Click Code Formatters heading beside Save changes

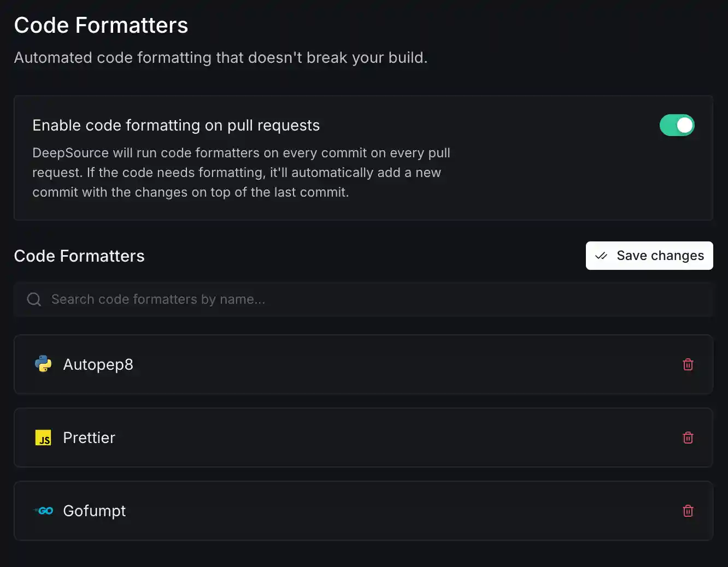79,256
